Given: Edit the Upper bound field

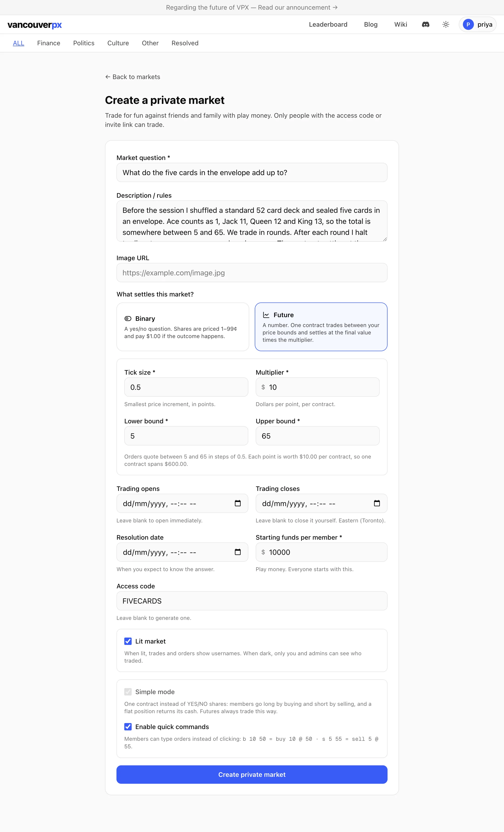Looking at the screenshot, I should point(317,436).
